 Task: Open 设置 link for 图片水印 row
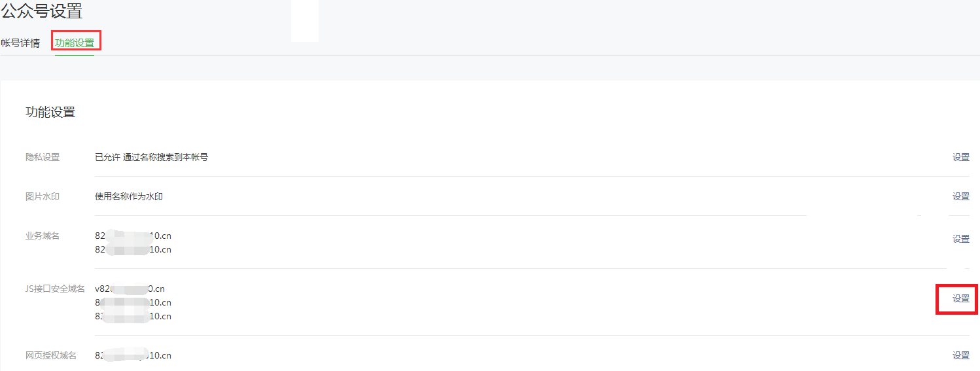[960, 196]
